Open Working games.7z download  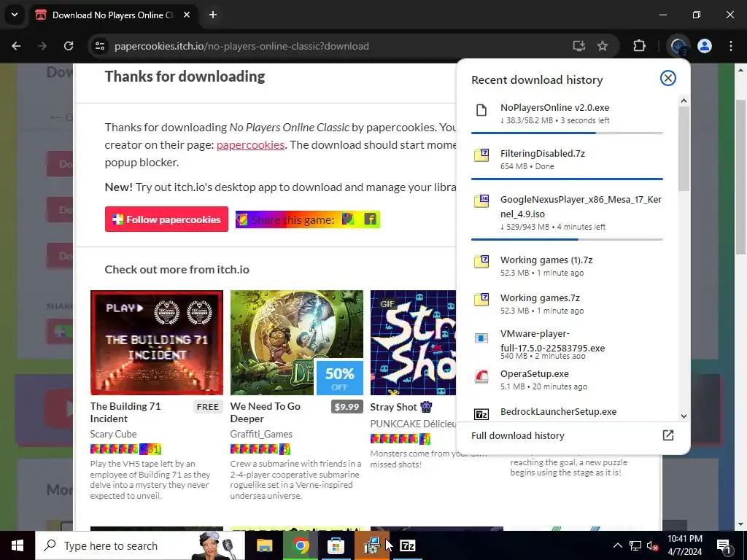[x=567, y=304]
